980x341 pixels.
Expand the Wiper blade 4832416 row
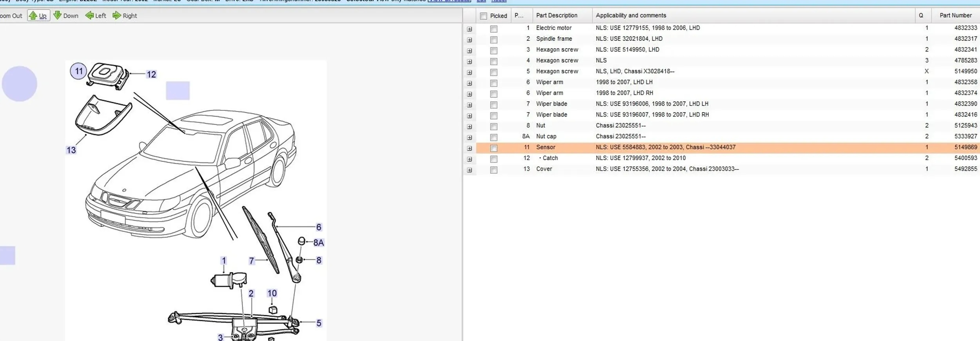(x=469, y=116)
